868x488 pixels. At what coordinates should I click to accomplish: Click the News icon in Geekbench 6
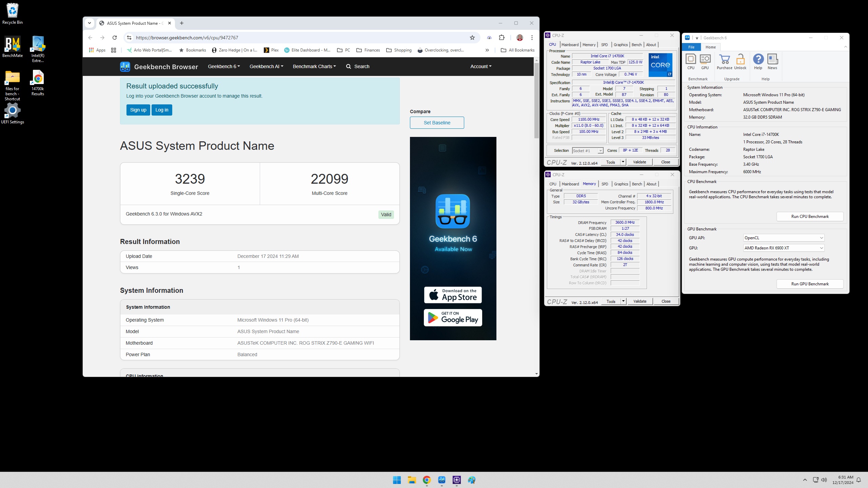[772, 62]
